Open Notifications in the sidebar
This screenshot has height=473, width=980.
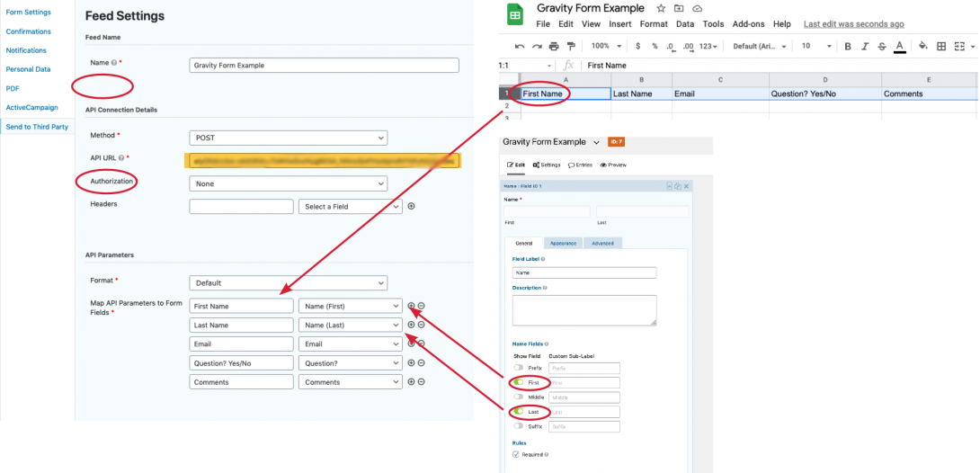click(26, 50)
